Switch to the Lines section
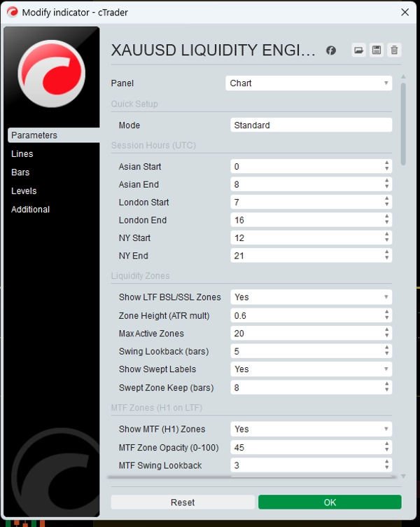Image resolution: width=420 pixels, height=527 pixels. coord(22,154)
